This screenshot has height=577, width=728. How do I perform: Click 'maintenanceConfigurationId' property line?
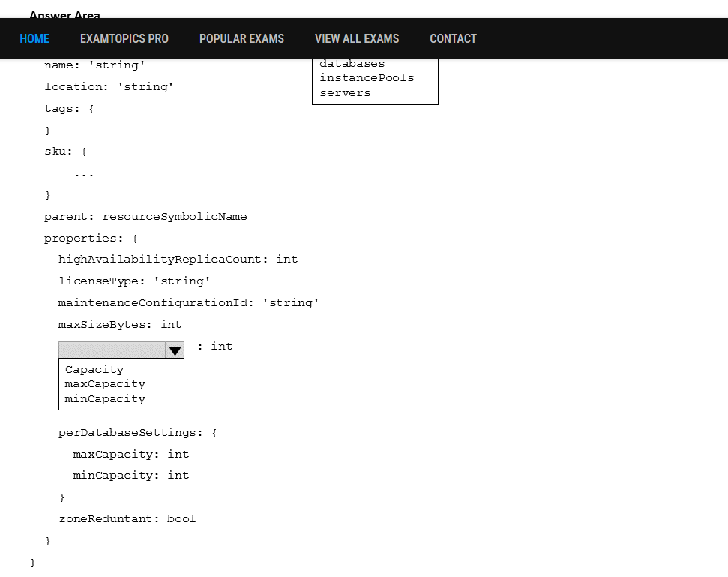tap(188, 303)
